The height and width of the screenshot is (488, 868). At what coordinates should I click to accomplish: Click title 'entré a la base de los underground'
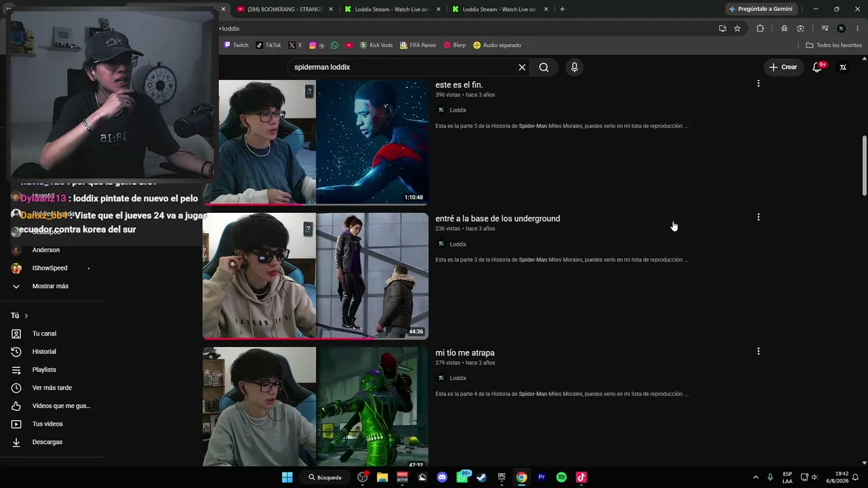[498, 218]
